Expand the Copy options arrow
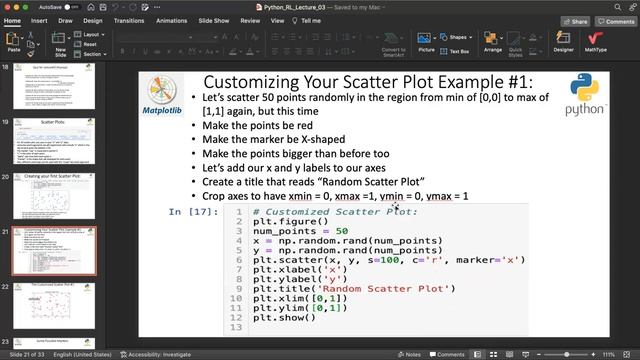 point(38,44)
